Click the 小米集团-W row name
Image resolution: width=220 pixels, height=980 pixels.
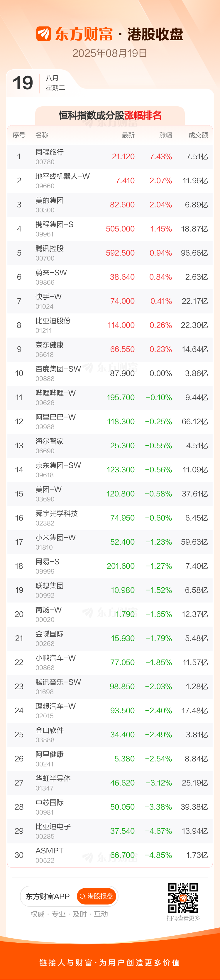coord(55,538)
